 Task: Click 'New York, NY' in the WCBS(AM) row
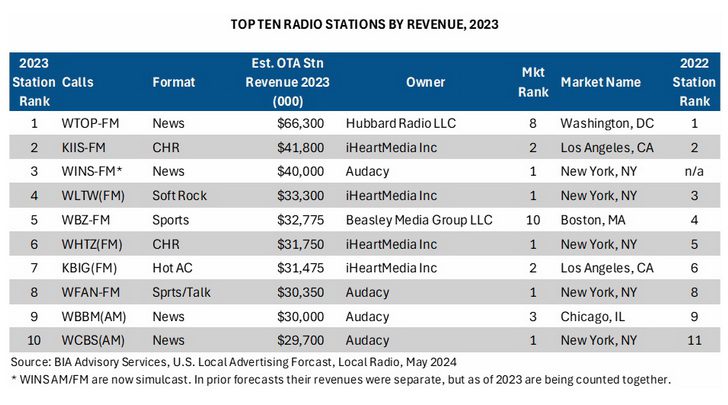pos(599,340)
